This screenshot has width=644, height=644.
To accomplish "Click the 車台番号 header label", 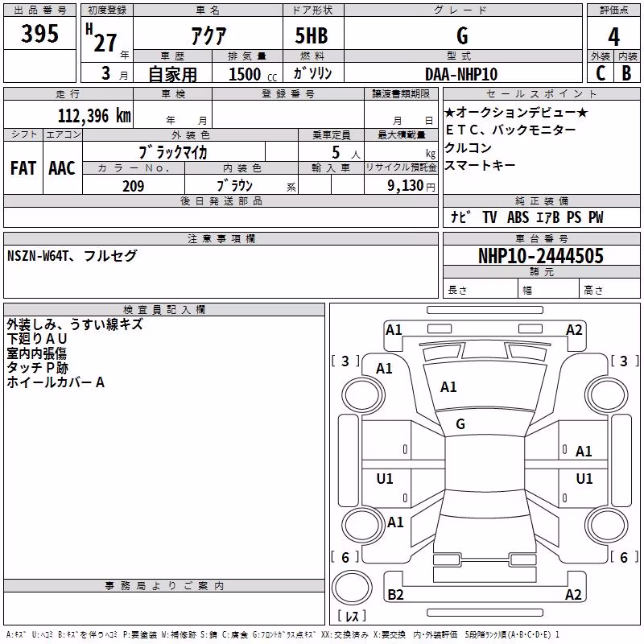I will click(541, 238).
